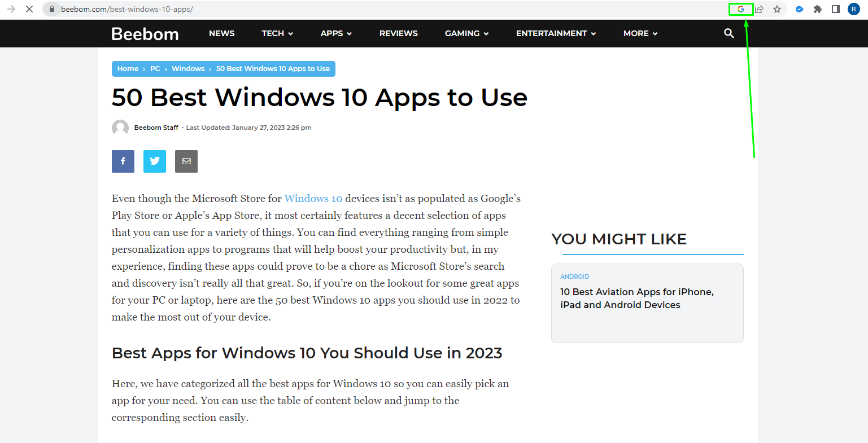Share article on Facebook
This screenshot has width=868, height=443.
click(123, 161)
